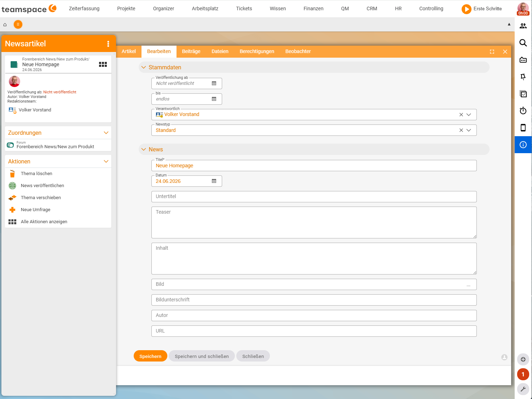Open the contacts people icon in right sidebar
This screenshot has height=399, width=532.
(x=523, y=26)
